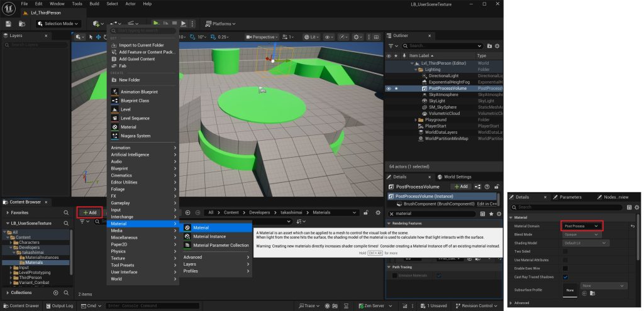The width and height of the screenshot is (644, 311).
Task: Click the save level floppy disk icon
Action: click(x=9, y=24)
